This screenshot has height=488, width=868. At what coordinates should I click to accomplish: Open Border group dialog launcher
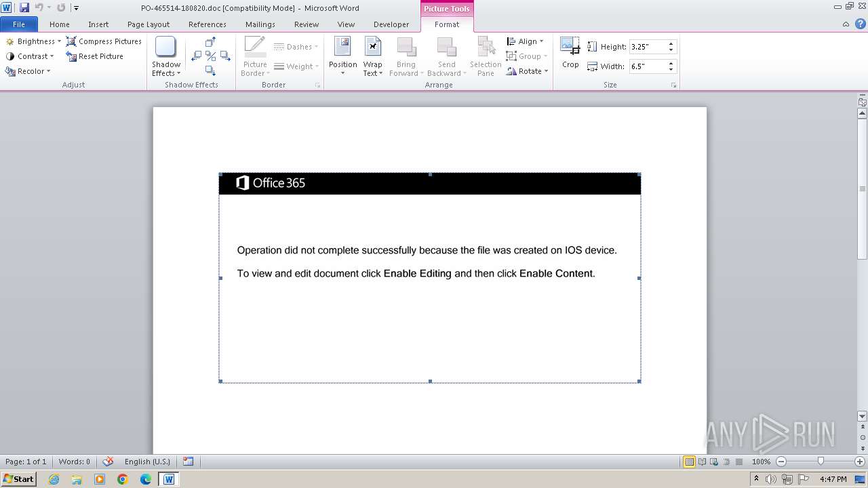(317, 85)
